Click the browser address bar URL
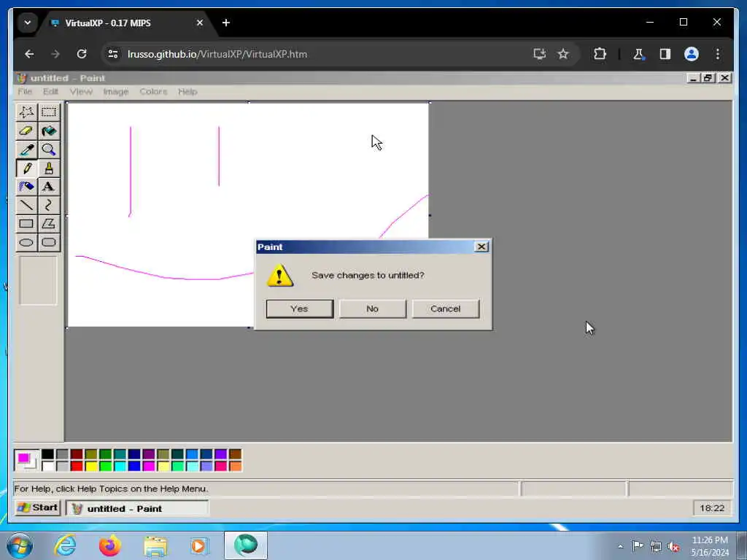 point(217,54)
